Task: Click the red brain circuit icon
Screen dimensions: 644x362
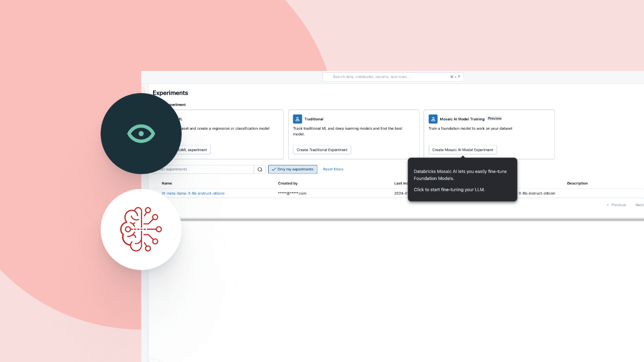Action: (141, 229)
